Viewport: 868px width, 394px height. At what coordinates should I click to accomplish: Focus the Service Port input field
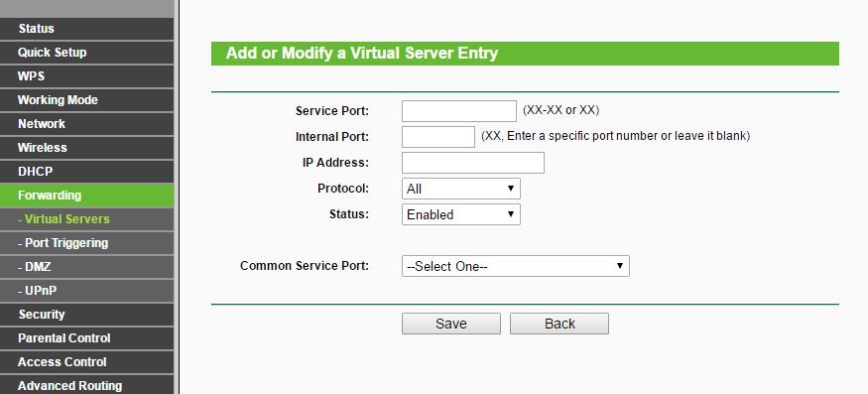[459, 111]
